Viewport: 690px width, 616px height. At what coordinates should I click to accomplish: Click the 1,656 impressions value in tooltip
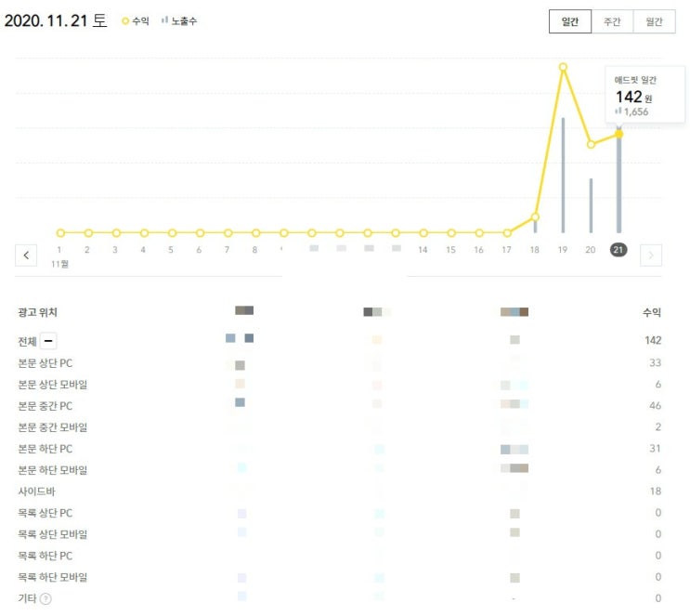click(x=636, y=111)
